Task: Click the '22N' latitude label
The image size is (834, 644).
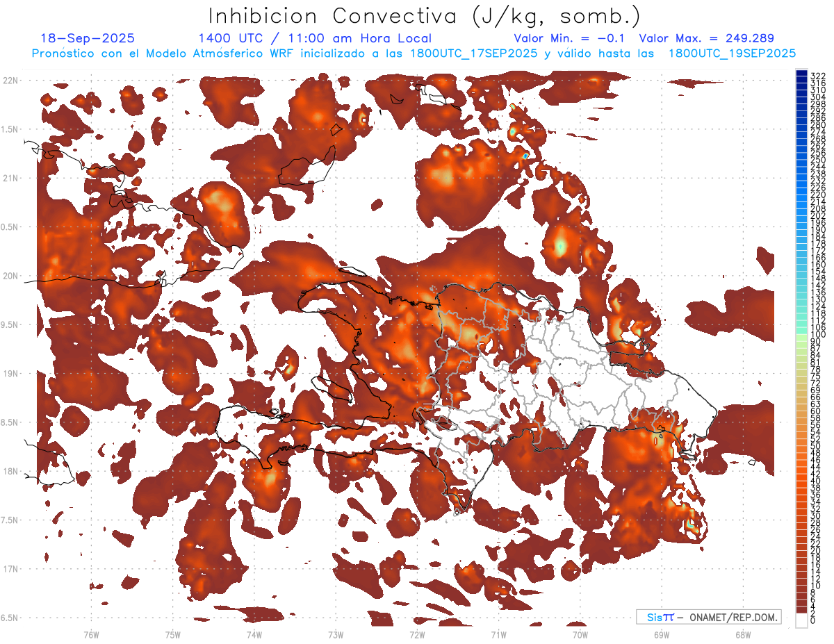Action: [10, 81]
